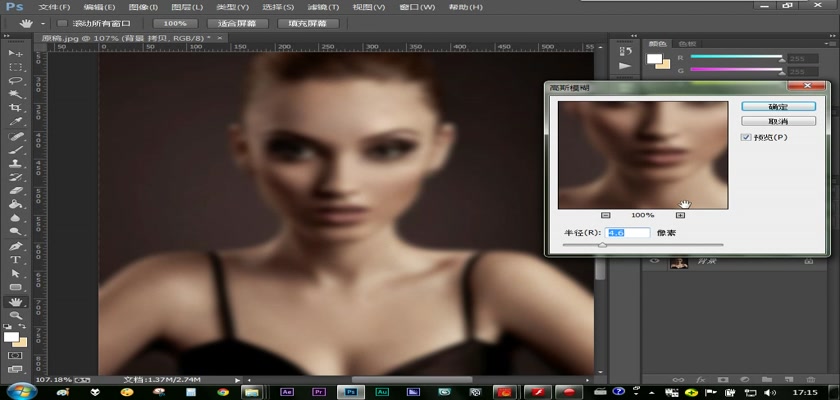Toggle Quick Mask mode
Viewport: 840px width, 400px height.
tap(15, 356)
